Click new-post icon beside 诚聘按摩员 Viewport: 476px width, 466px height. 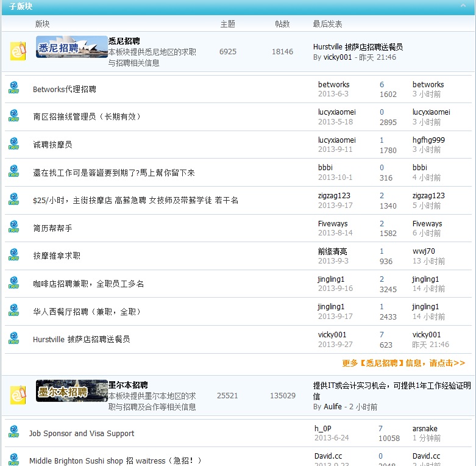click(x=13, y=144)
